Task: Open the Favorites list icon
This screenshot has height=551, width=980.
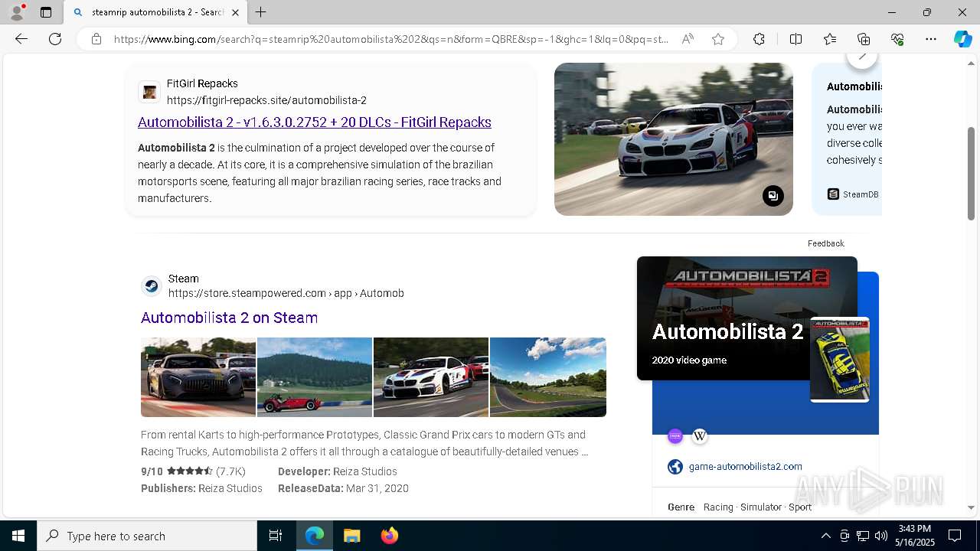Action: [x=830, y=39]
